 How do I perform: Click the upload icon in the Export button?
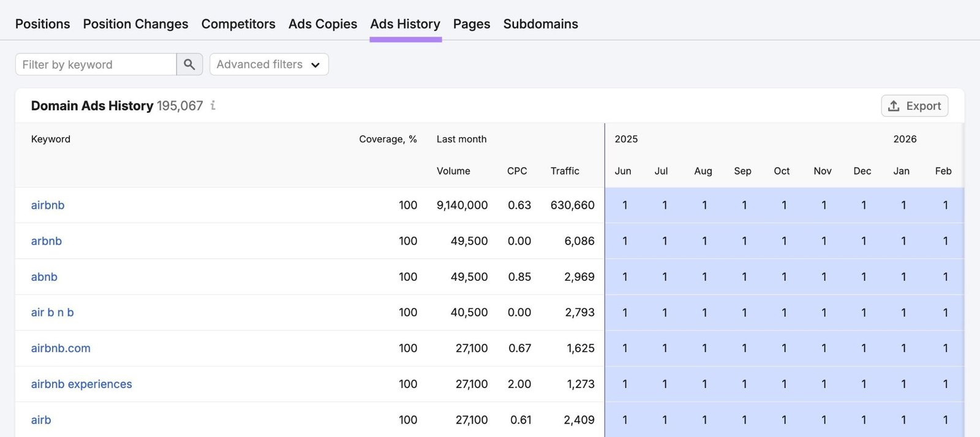(x=894, y=105)
